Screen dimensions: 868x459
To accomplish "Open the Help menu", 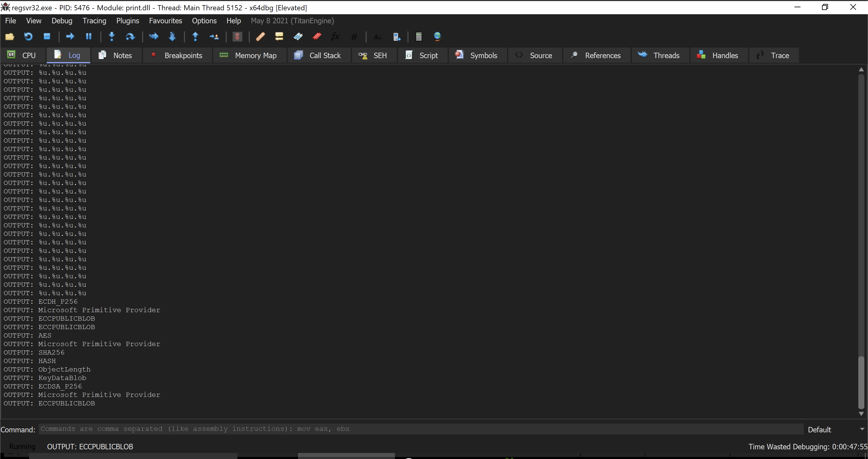I will tap(234, 21).
